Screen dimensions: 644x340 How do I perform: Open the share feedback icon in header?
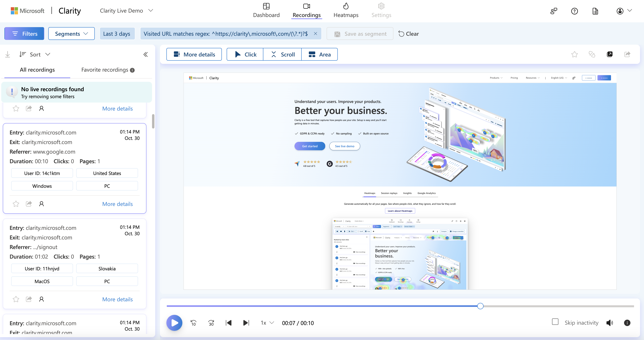click(554, 11)
